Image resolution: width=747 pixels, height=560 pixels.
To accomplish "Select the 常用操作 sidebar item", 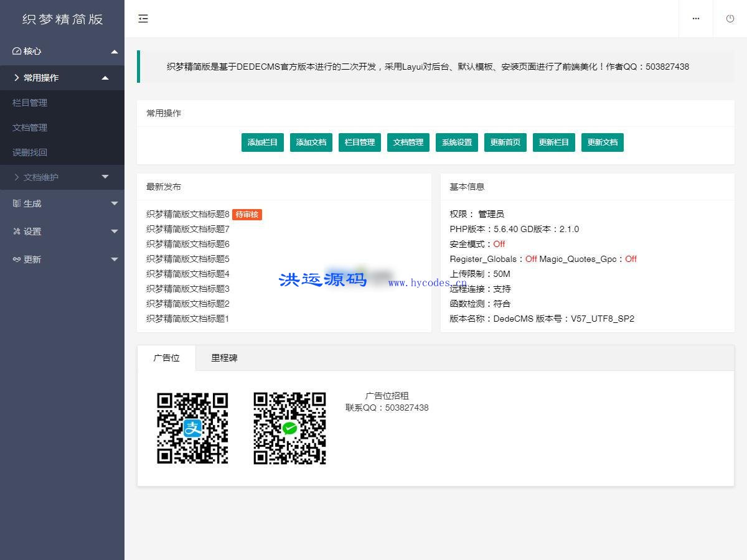I will 62,78.
